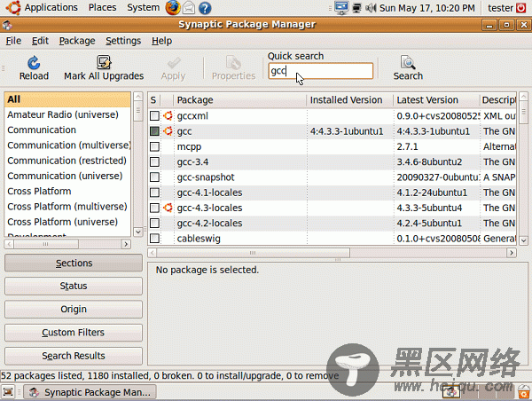532x401 pixels.
Task: Click the Ubuntu logo beside gcc row
Action: pos(168,131)
